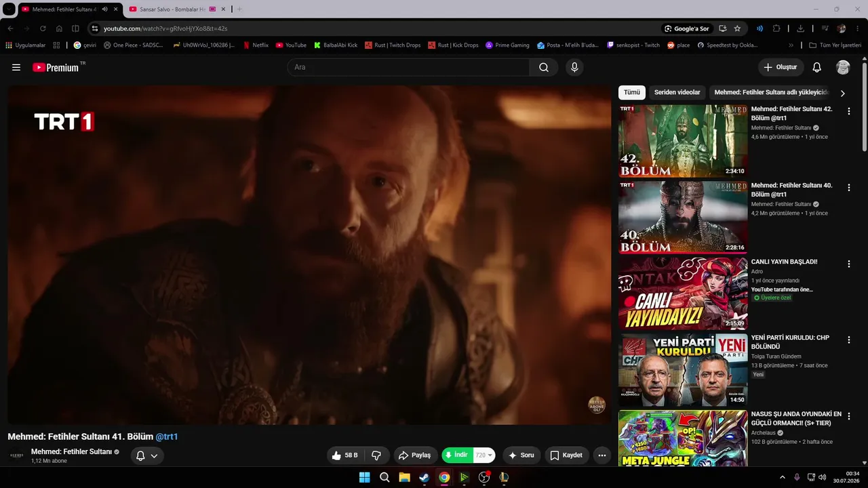Open the Netflix bookmark
Image resolution: width=868 pixels, height=488 pixels.
[255, 45]
